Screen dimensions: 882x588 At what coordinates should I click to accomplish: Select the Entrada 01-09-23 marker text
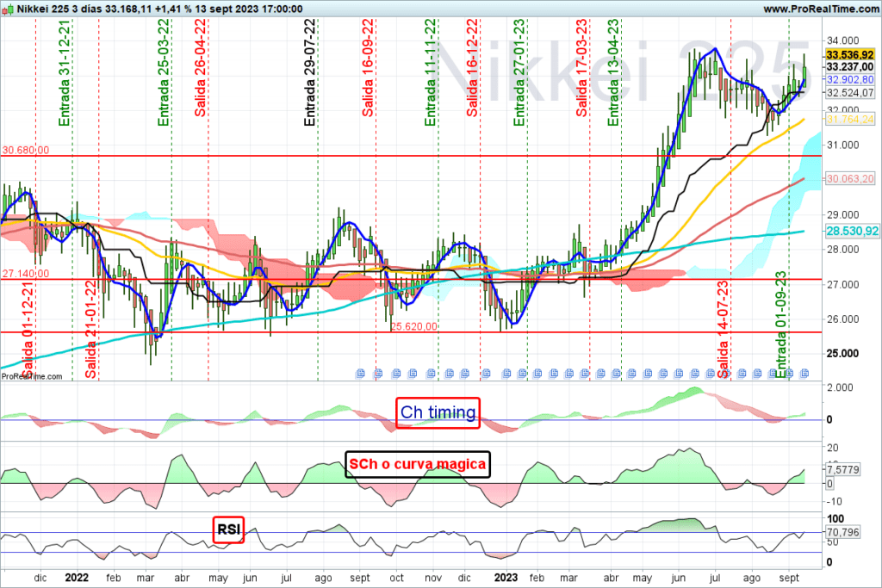point(781,325)
